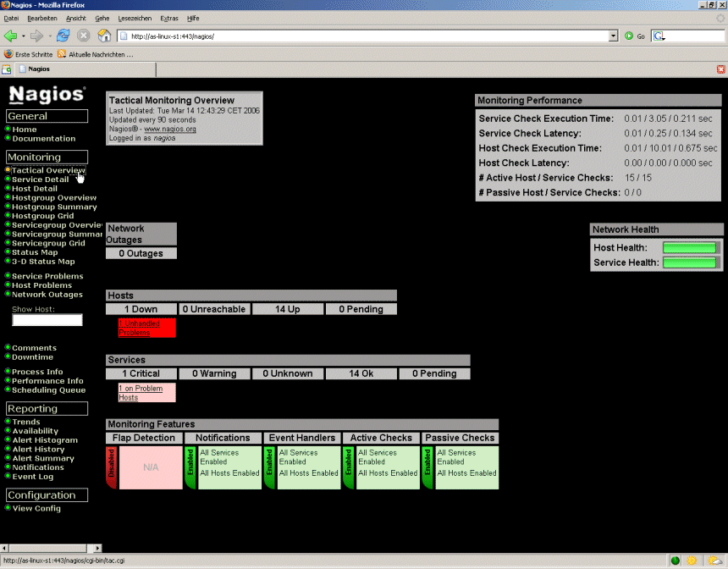
Task: Click the Passive Checks Enabled green indicator
Action: pyautogui.click(x=427, y=467)
